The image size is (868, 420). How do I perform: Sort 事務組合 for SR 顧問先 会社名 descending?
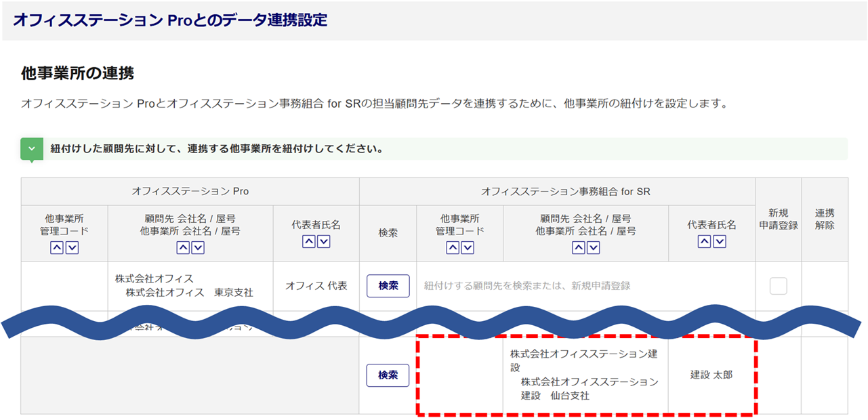click(594, 248)
